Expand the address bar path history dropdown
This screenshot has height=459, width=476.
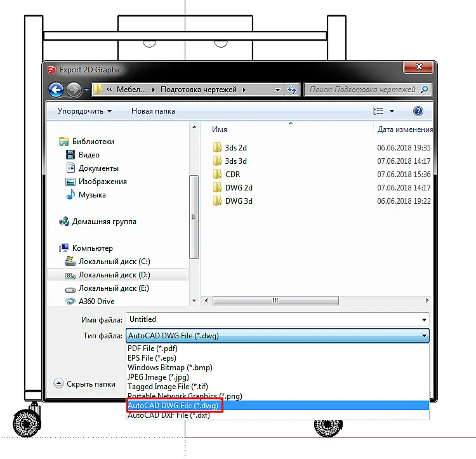(x=277, y=90)
